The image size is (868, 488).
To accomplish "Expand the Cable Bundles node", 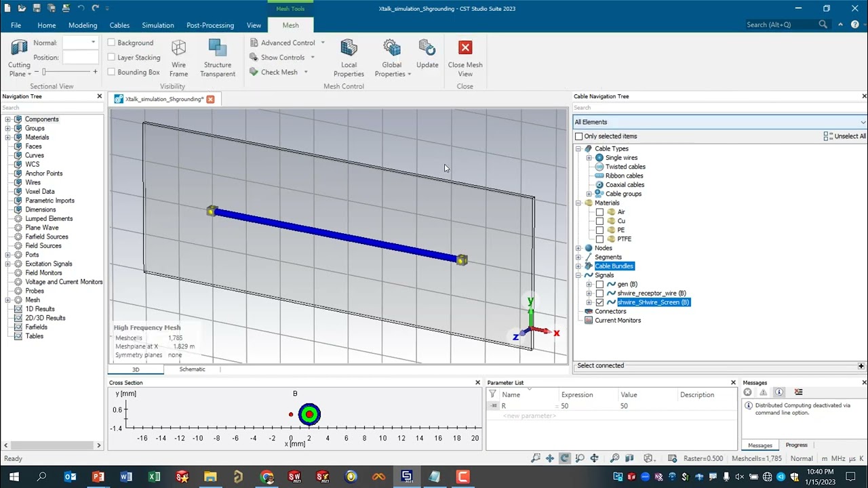I will (x=578, y=266).
